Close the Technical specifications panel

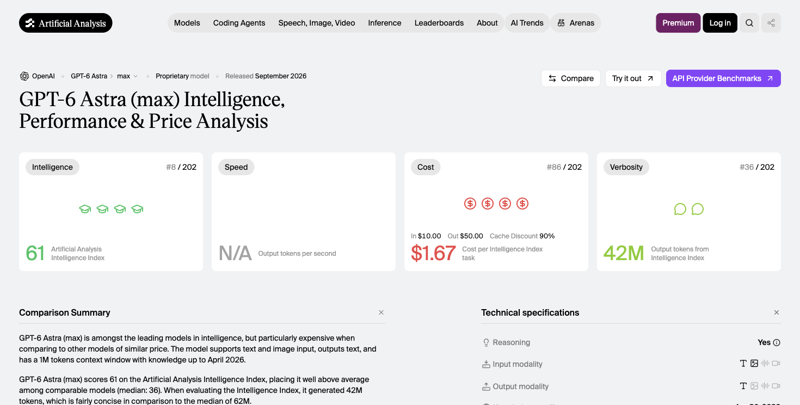[x=777, y=313]
